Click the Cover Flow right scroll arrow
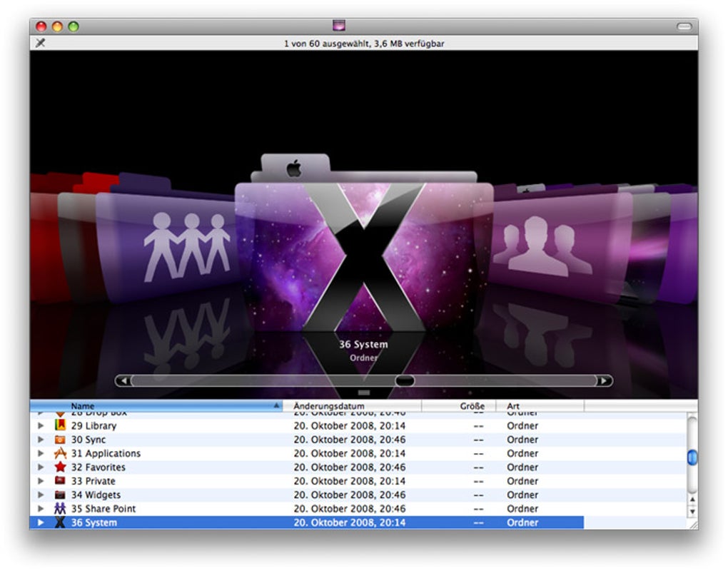The width and height of the screenshot is (728, 571). tap(604, 380)
